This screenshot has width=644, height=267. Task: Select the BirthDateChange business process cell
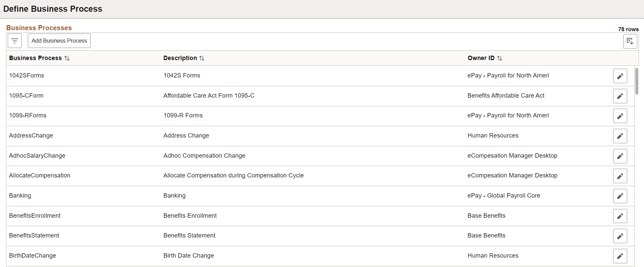(33, 256)
